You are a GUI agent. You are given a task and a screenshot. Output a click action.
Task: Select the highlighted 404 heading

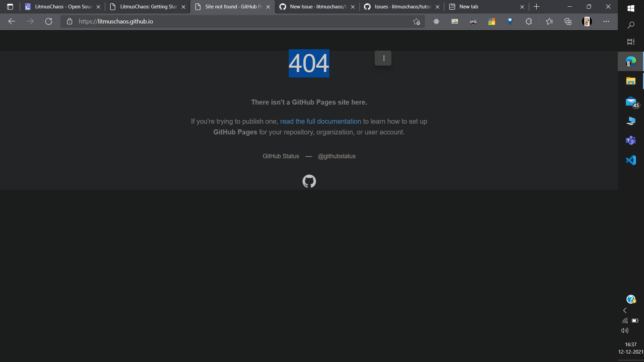(309, 63)
